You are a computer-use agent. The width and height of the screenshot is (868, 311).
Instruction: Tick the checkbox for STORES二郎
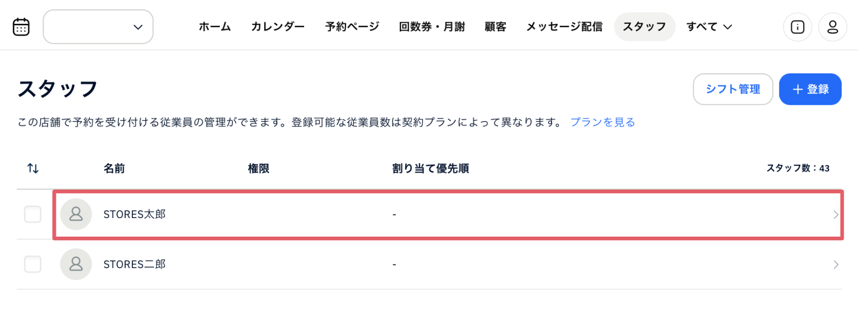tap(33, 265)
